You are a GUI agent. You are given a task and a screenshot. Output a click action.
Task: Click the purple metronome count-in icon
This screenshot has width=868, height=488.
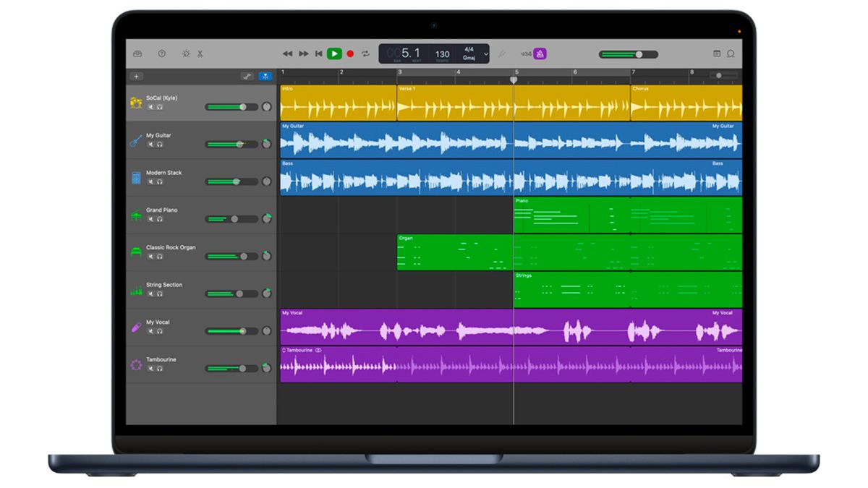point(541,53)
